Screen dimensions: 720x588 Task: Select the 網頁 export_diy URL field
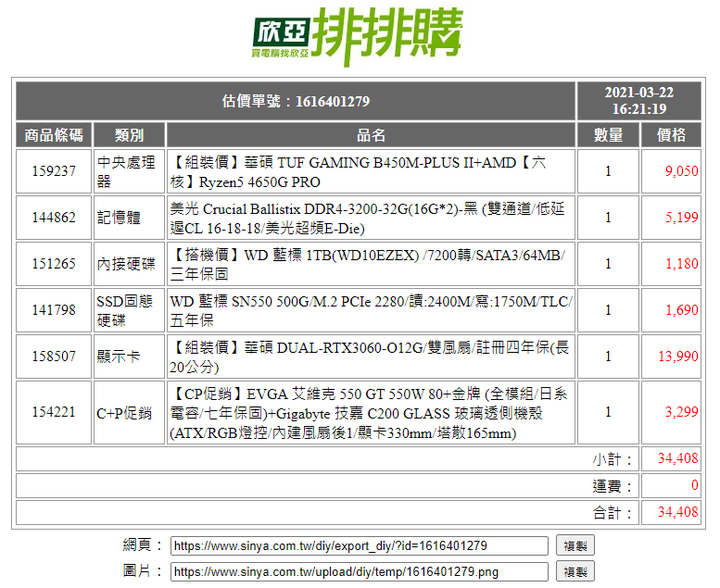(x=359, y=546)
